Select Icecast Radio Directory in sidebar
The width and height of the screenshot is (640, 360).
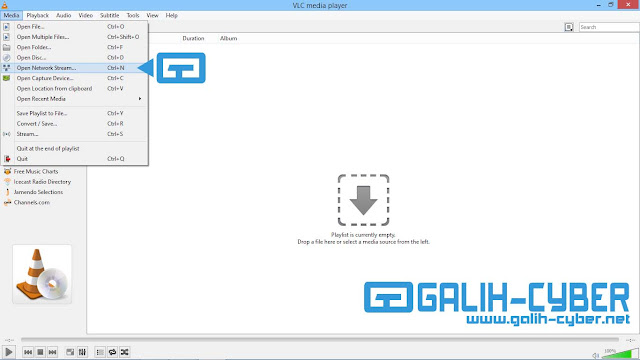tap(42, 182)
